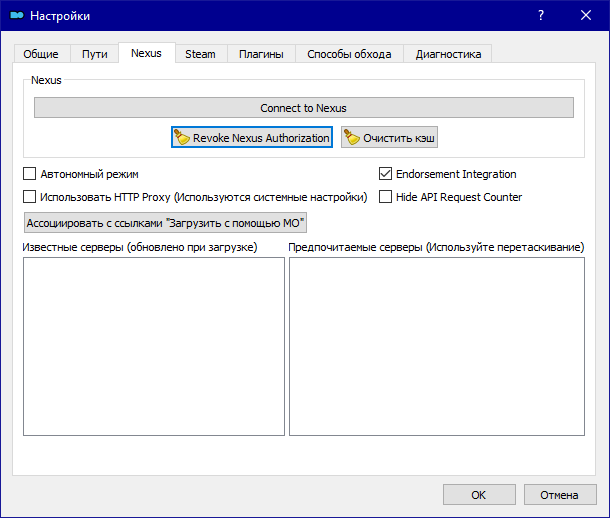Uncheck Endorsement Integration
This screenshot has width=610, height=518.
tap(385, 173)
